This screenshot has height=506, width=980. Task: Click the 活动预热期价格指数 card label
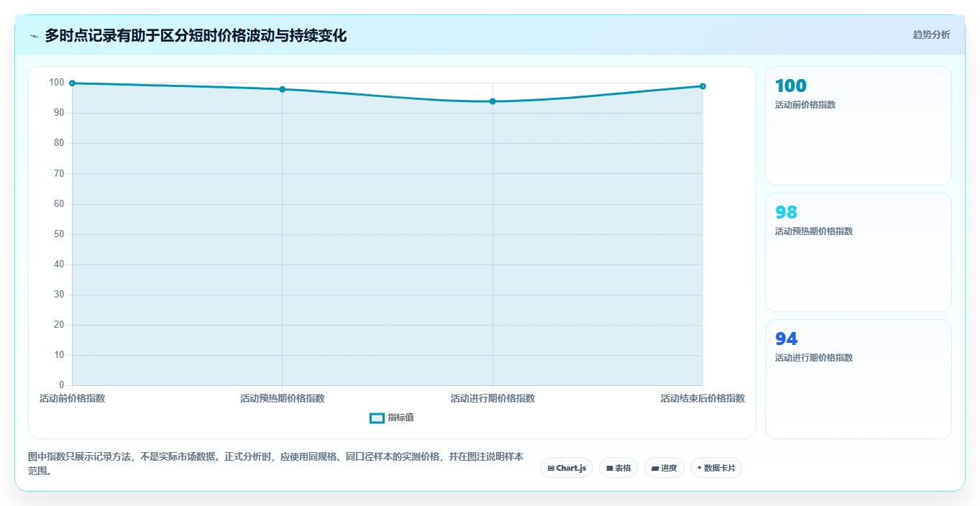[814, 231]
